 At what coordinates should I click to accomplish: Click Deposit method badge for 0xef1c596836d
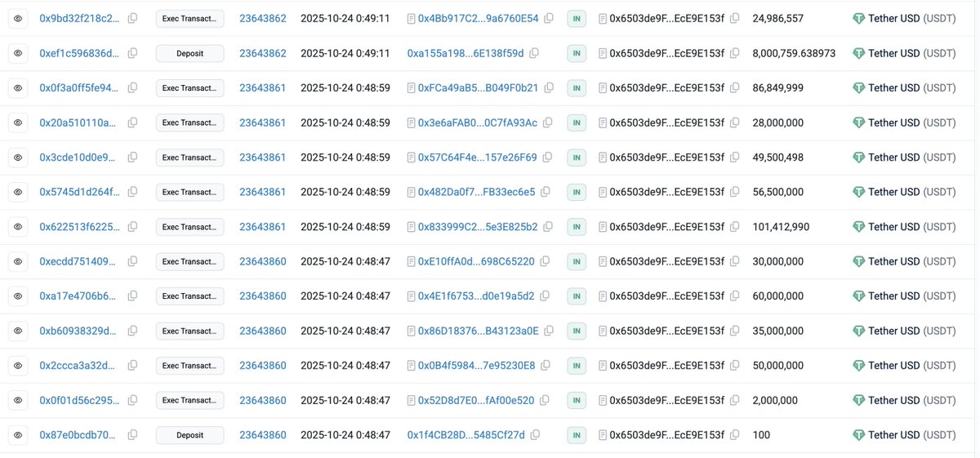[189, 53]
